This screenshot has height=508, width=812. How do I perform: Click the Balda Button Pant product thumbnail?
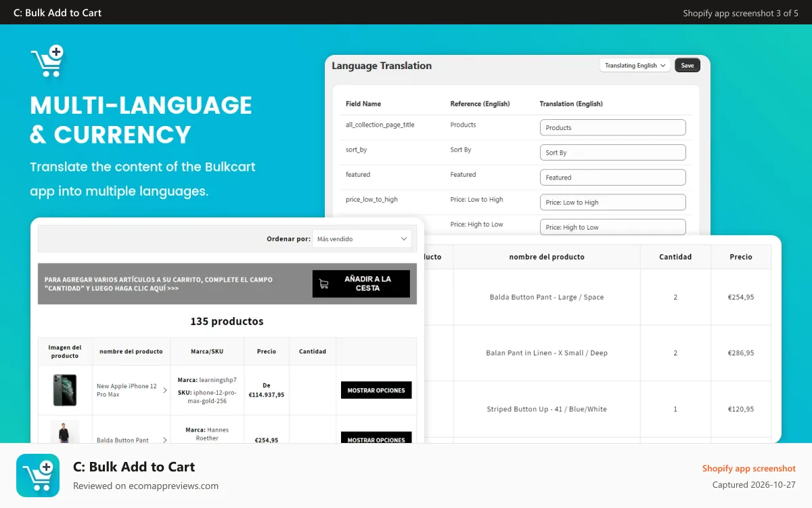[x=65, y=432]
